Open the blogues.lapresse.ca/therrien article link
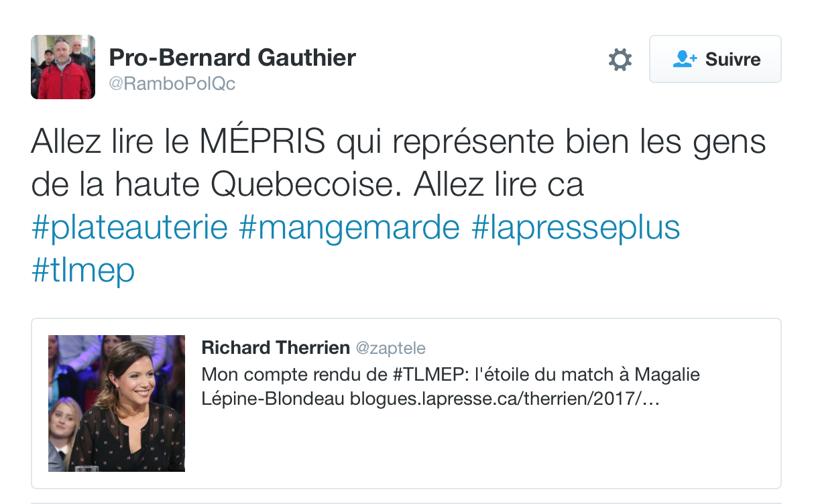Viewport: 814px width, 504px height. [x=507, y=399]
